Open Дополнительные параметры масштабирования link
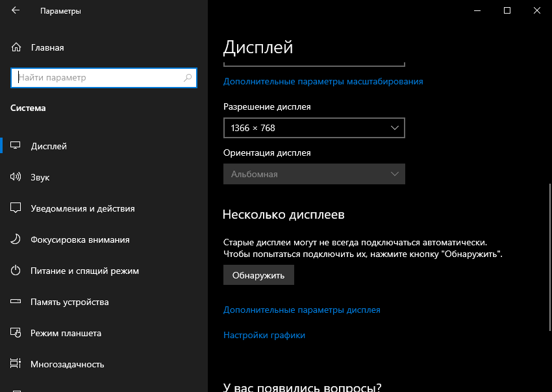 [323, 81]
